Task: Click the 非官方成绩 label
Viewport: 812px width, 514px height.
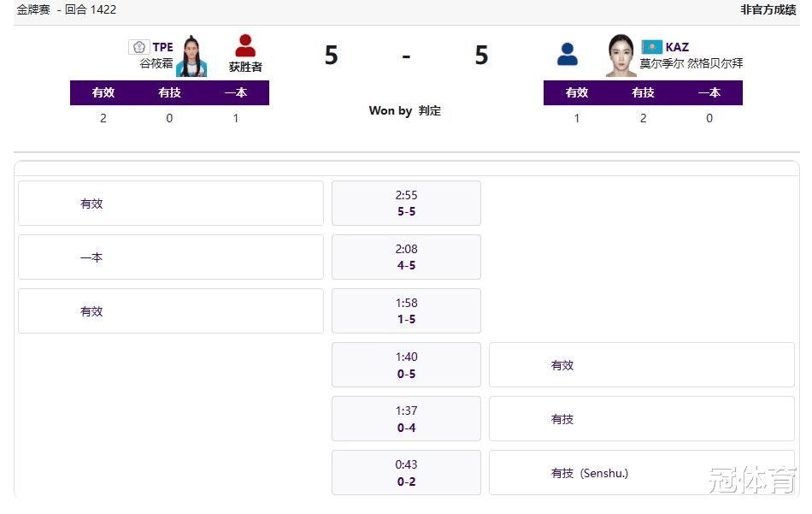Action: click(768, 10)
